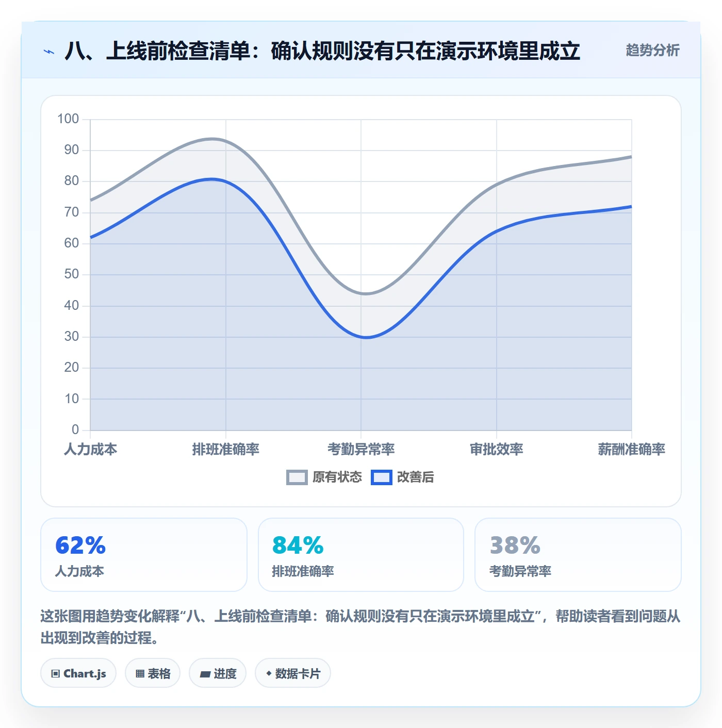Click the description paragraph under the cards
The width and height of the screenshot is (722, 728).
(x=361, y=627)
